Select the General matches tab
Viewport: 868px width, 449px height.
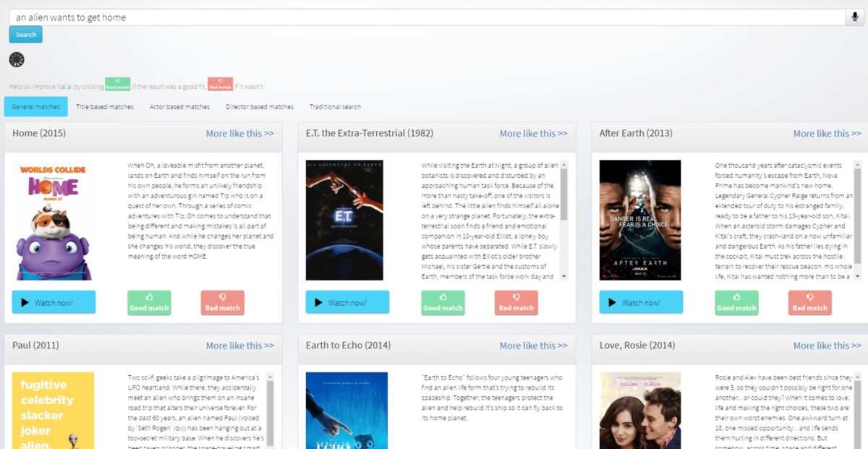click(36, 107)
